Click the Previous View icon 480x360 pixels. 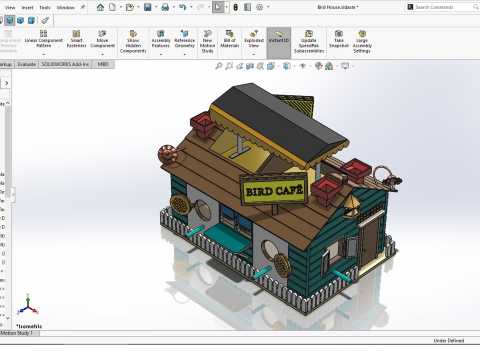tap(239, 66)
